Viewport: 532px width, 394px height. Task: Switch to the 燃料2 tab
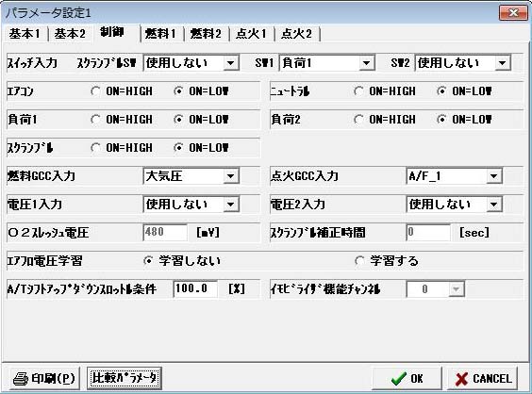pos(206,34)
